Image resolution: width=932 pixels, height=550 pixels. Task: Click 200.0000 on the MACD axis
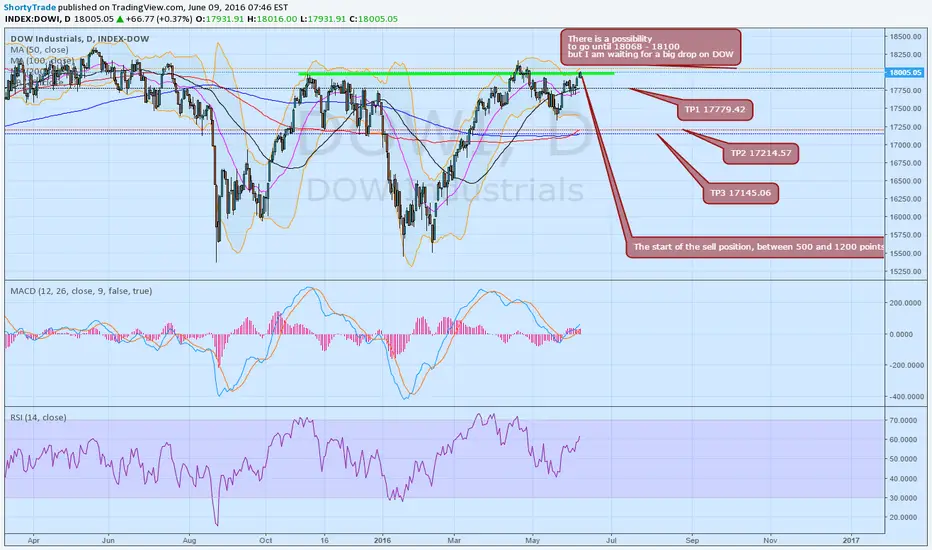(x=906, y=303)
